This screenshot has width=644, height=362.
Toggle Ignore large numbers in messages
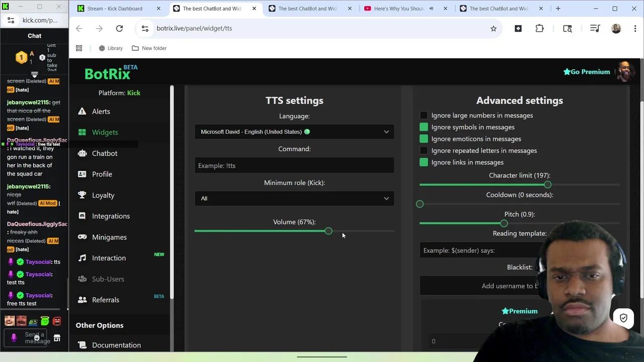pyautogui.click(x=424, y=116)
